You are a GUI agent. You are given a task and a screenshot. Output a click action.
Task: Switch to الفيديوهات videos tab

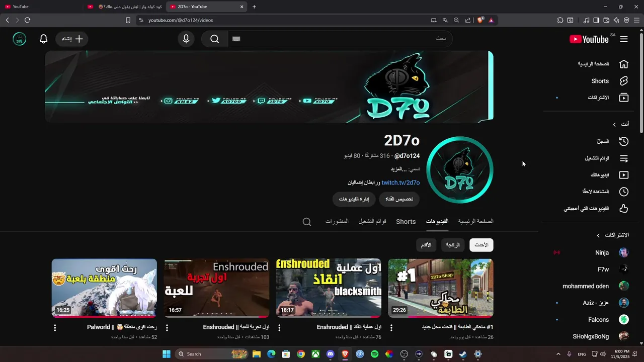coord(437,221)
